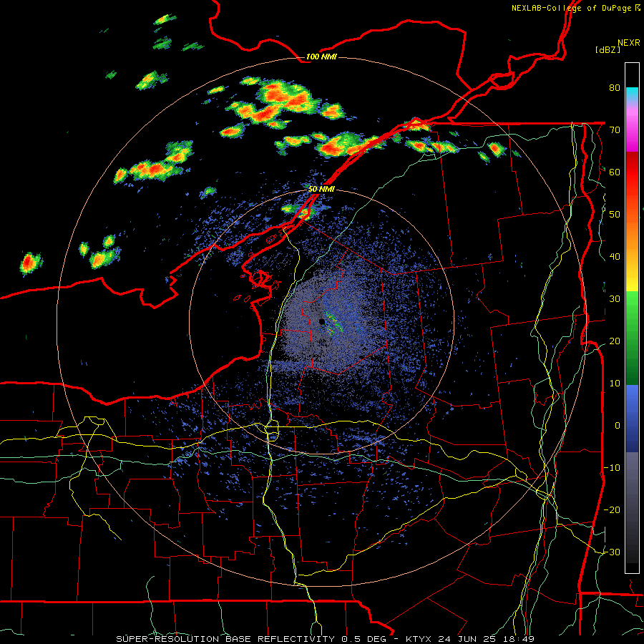This screenshot has width=644, height=644.
Task: Click the black radar site dot at the center of the rings
Action: (x=322, y=321)
